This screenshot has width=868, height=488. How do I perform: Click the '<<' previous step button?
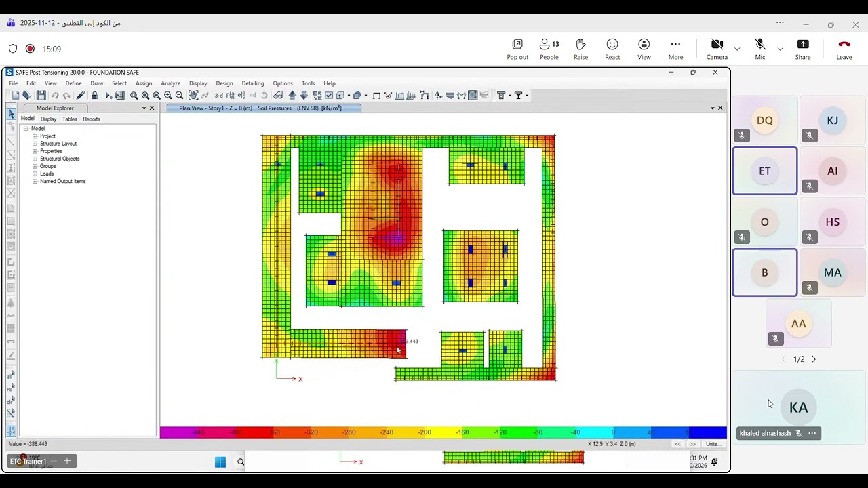tap(677, 444)
